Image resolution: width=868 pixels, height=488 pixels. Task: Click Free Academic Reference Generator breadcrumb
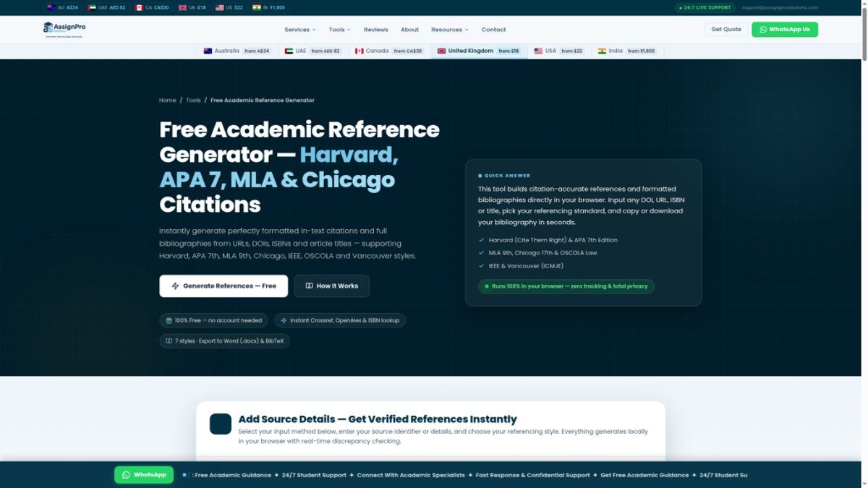pos(263,100)
